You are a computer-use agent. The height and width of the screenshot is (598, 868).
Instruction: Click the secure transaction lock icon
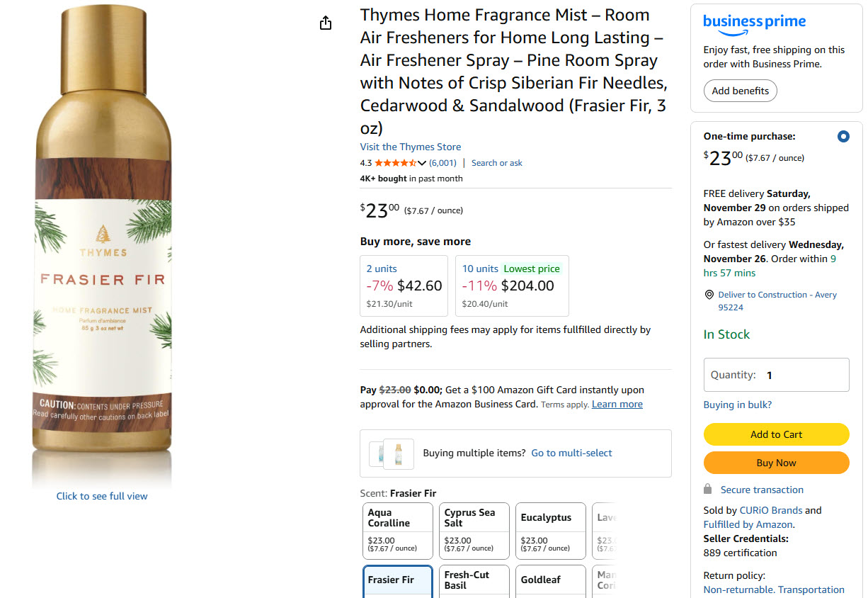pos(708,490)
